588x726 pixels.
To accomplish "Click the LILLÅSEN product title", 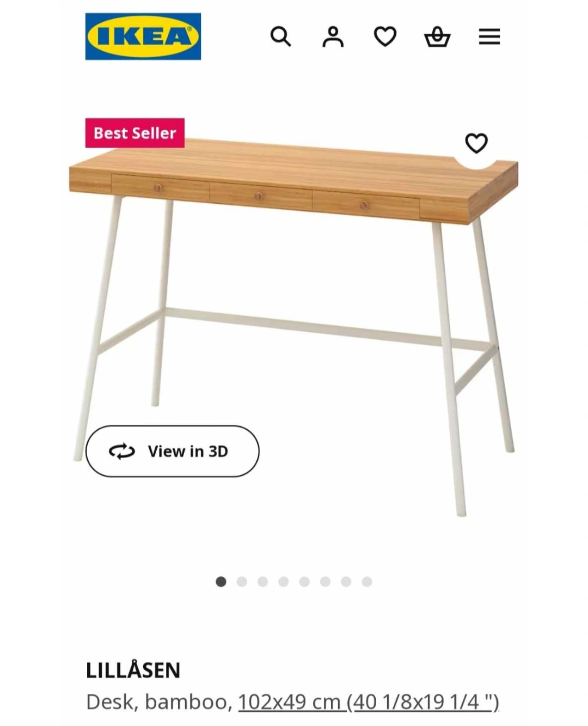I will pyautogui.click(x=133, y=670).
